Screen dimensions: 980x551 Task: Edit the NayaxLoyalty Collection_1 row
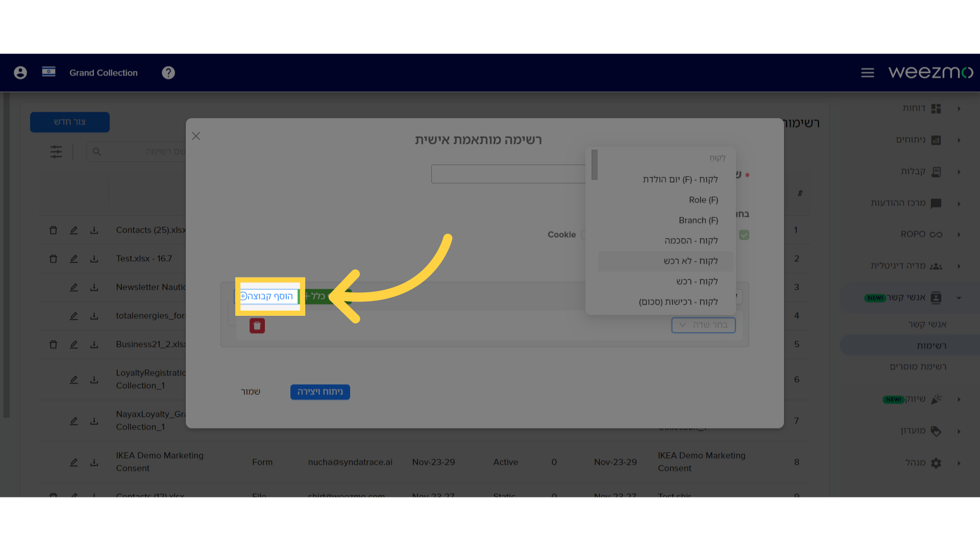click(x=73, y=421)
